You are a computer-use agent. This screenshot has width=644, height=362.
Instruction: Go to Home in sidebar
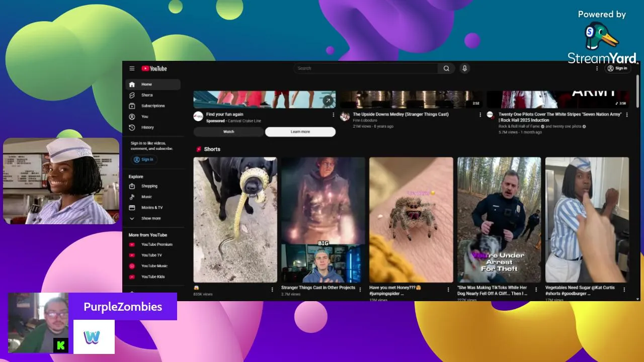[x=153, y=84]
